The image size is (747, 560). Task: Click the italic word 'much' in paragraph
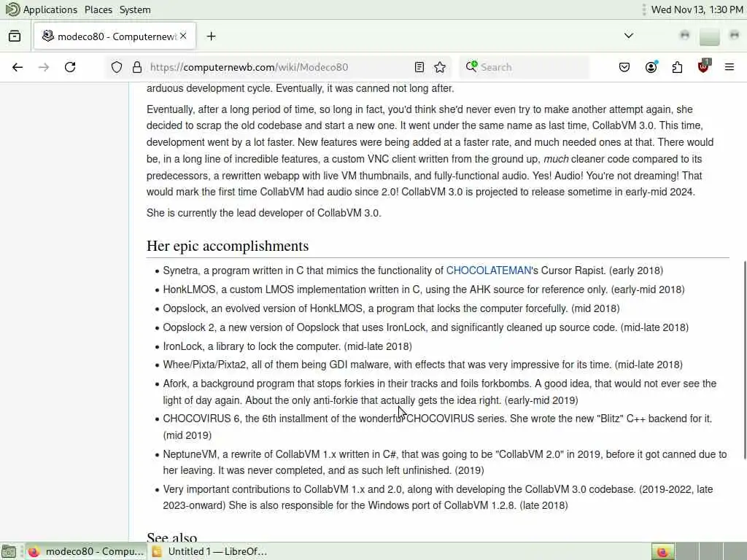coord(556,159)
